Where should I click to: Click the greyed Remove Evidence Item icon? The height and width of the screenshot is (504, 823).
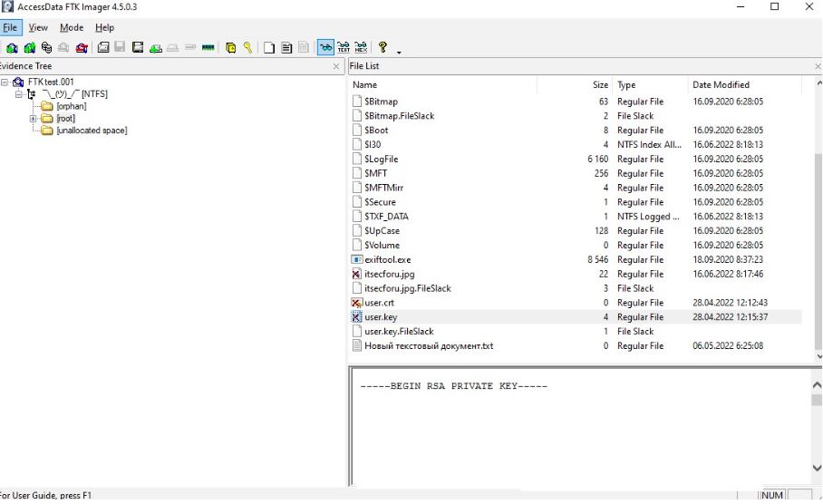click(63, 48)
